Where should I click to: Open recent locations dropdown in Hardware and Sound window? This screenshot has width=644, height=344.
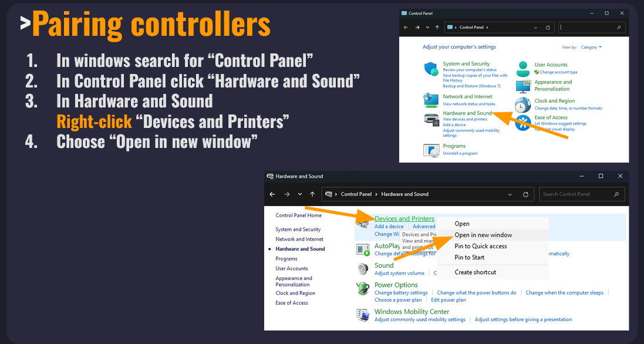click(300, 194)
